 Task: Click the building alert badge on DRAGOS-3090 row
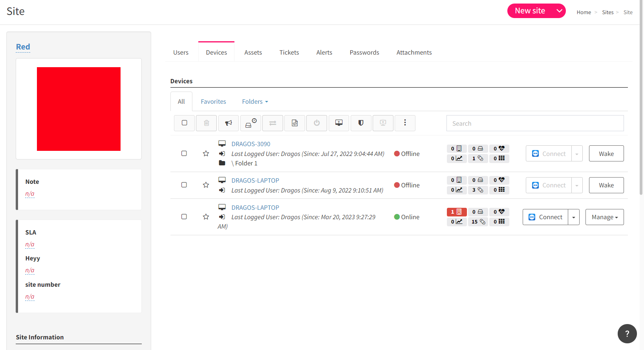[457, 149]
